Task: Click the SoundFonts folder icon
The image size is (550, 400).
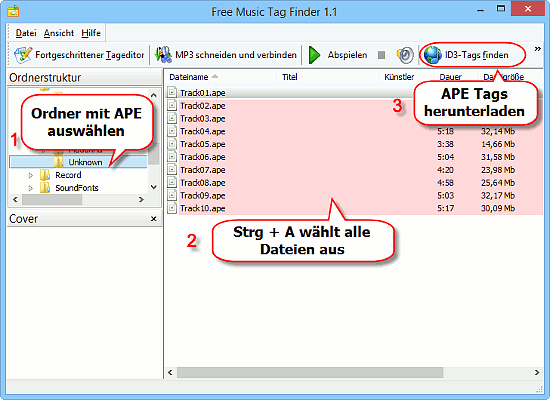Action: pyautogui.click(x=45, y=188)
